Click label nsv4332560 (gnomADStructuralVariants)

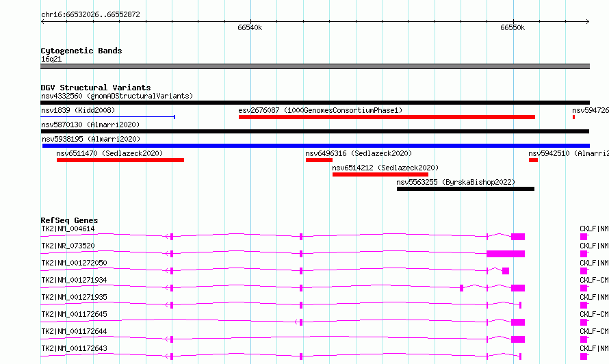click(117, 96)
